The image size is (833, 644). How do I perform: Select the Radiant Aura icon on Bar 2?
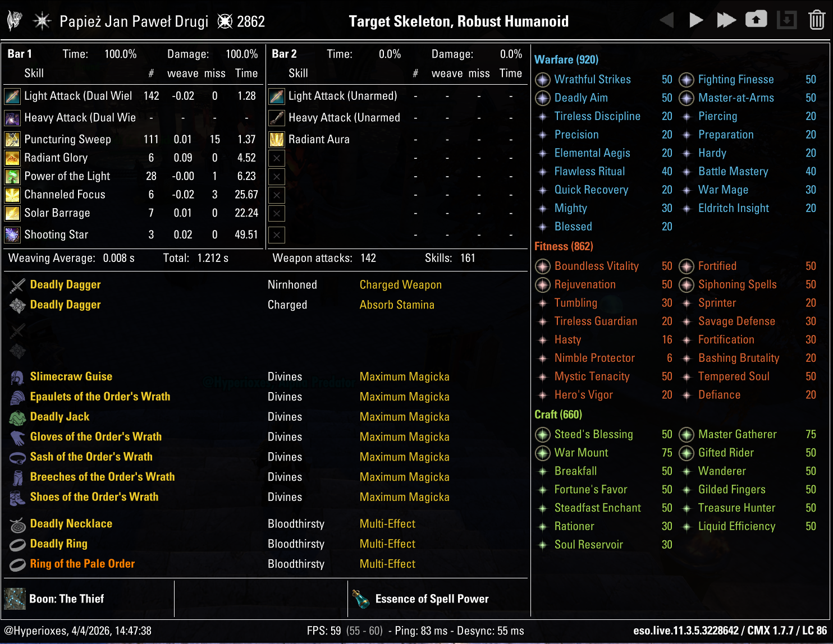[x=276, y=139]
